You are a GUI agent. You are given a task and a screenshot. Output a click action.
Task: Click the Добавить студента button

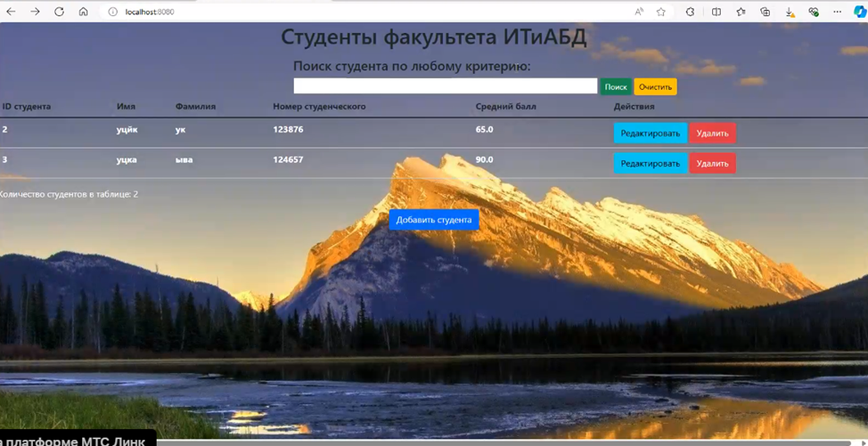[433, 220]
